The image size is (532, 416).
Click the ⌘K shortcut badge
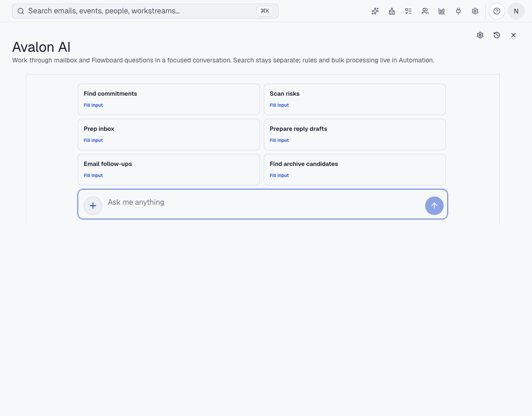point(265,11)
